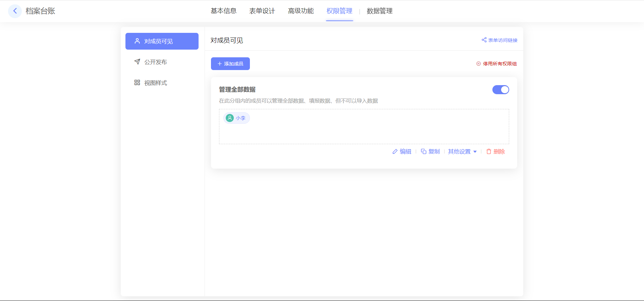Image resolution: width=644 pixels, height=301 pixels.
Task: Click the 删除 text link
Action: [499, 152]
